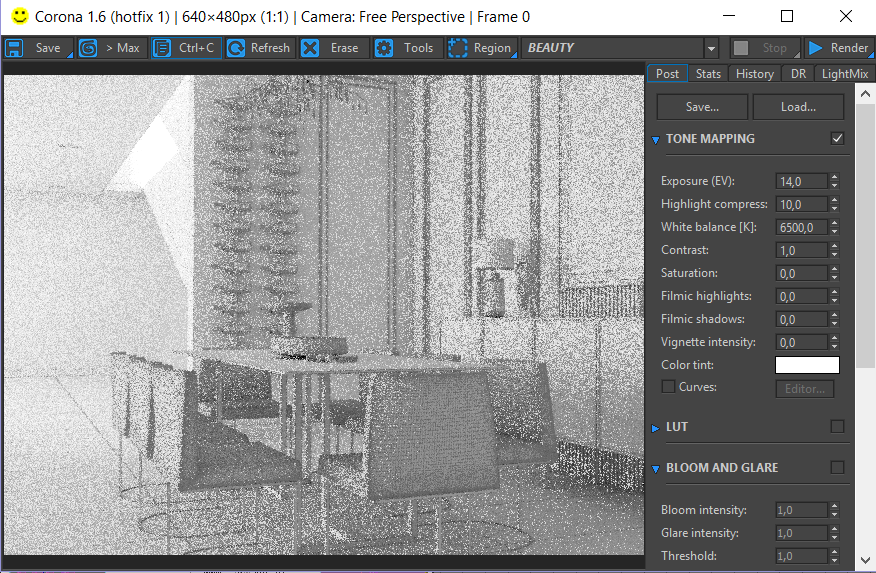Screen dimensions: 876x573
Task: Start rendering with the Render play icon
Action: 816,48
